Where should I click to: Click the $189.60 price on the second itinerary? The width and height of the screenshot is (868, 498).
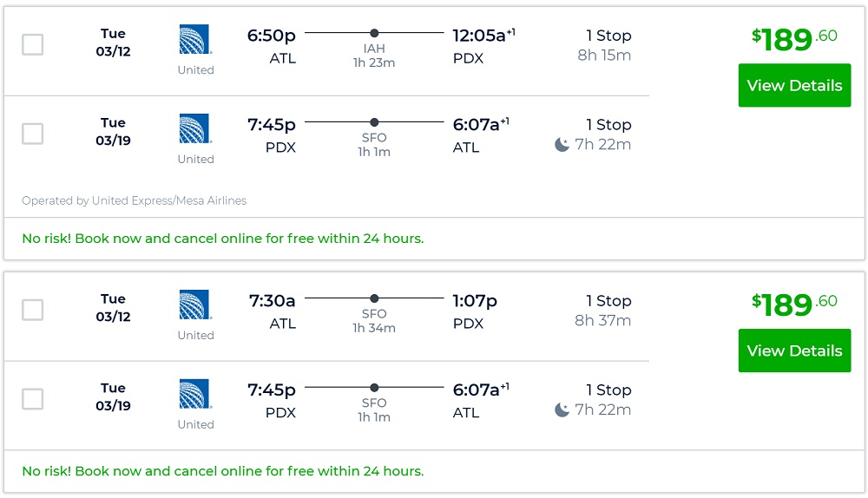(x=793, y=305)
